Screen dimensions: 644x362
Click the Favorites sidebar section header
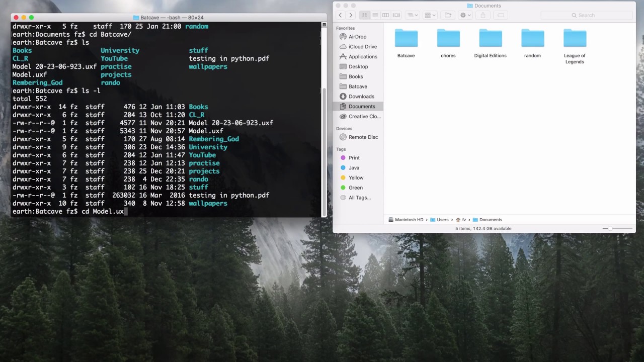(346, 28)
